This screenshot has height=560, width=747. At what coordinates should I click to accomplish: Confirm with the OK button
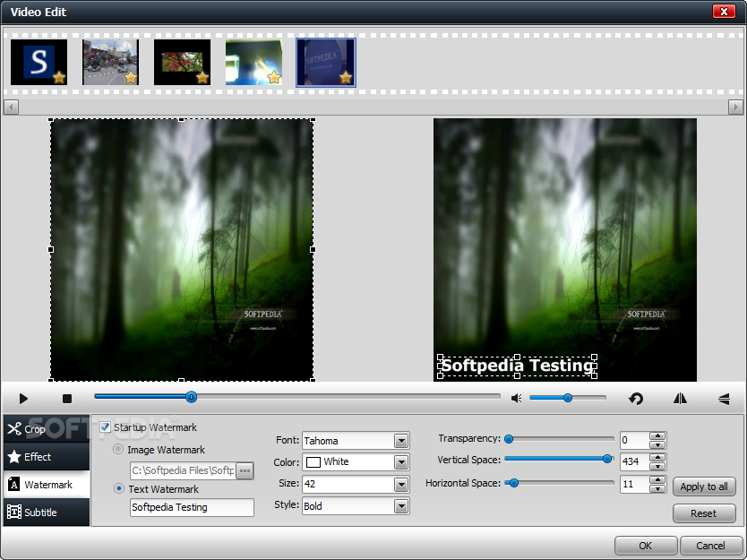pos(646,546)
